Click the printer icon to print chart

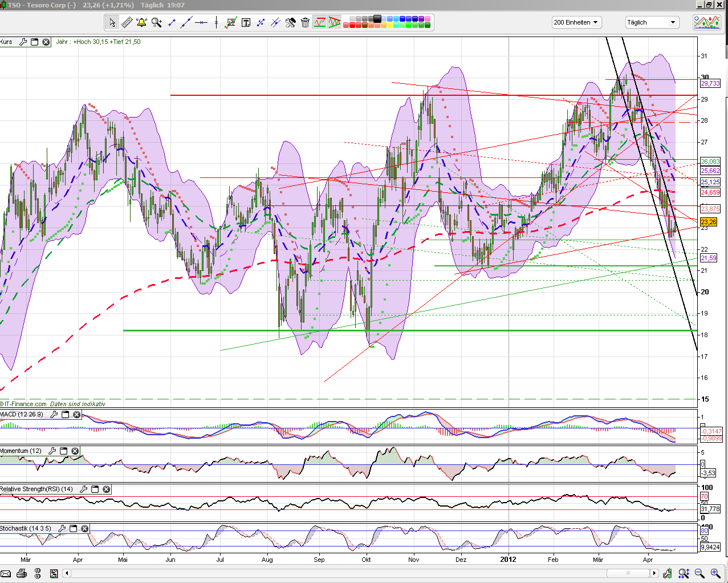click(22, 573)
